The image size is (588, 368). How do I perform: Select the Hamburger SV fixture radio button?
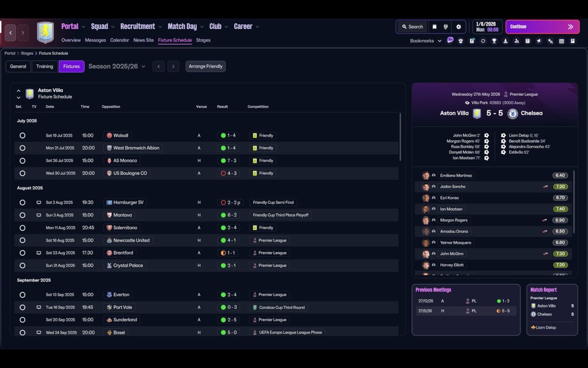pos(23,202)
